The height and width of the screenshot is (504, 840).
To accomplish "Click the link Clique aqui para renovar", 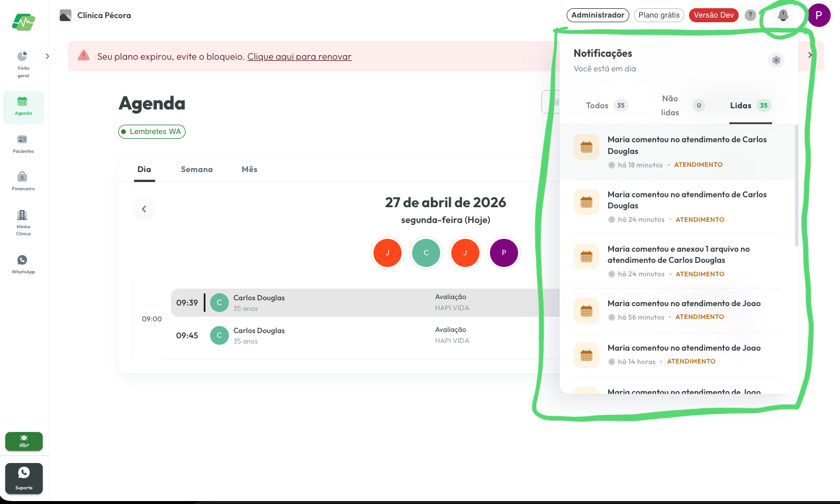I will point(299,57).
